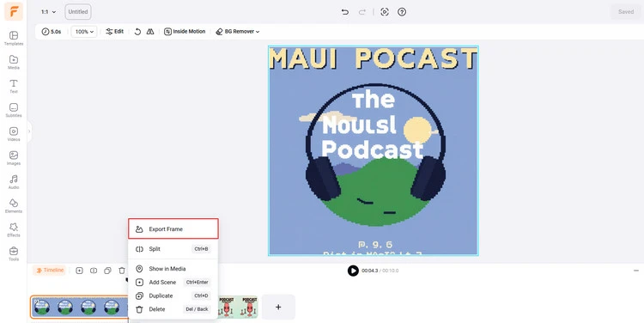Viewport: 644px width, 323px height.
Task: Open the 100% zoom dropdown
Action: coord(84,32)
